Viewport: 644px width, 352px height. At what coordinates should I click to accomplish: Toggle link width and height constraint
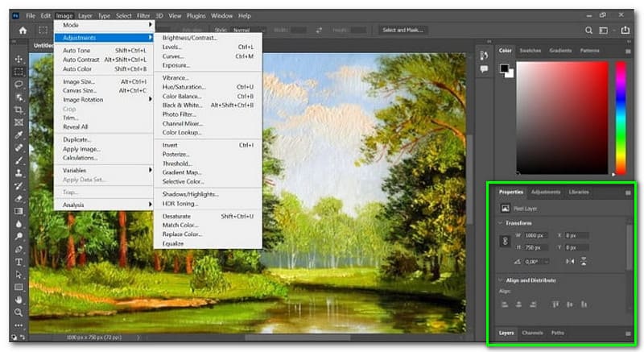(x=504, y=241)
